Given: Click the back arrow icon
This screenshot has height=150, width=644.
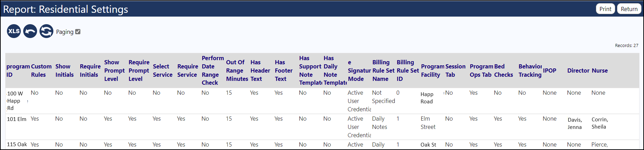Looking at the screenshot, I should (x=30, y=31).
